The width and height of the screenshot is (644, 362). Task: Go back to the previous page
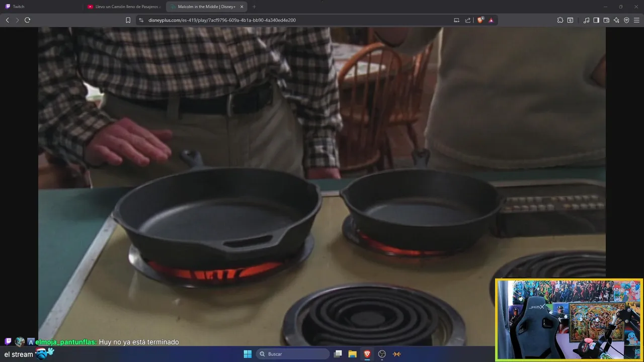(7, 20)
